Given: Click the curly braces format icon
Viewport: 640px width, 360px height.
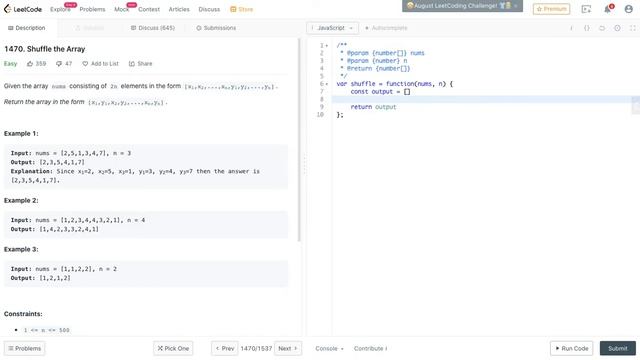Looking at the screenshot, I should tap(587, 28).
